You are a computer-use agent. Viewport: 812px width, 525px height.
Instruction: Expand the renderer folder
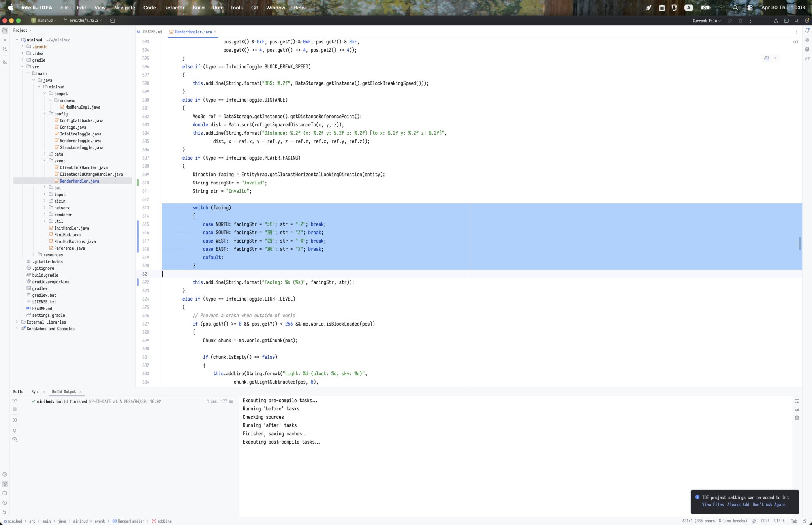tap(45, 215)
